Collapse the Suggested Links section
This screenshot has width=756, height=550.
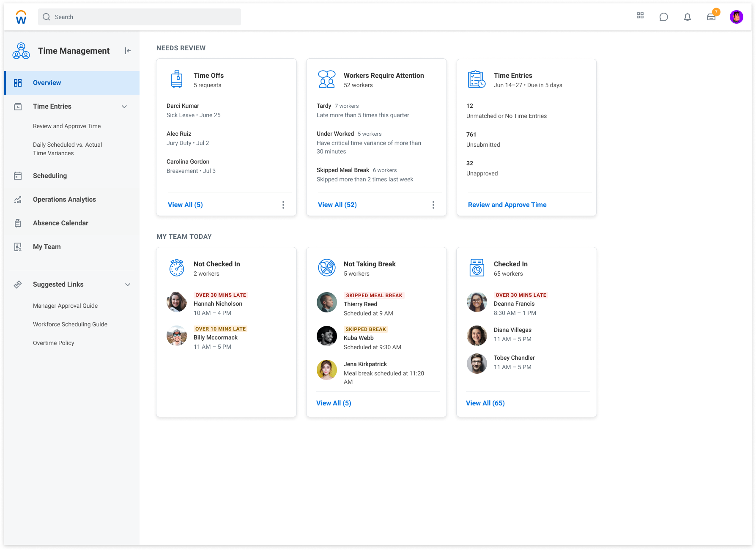[128, 284]
